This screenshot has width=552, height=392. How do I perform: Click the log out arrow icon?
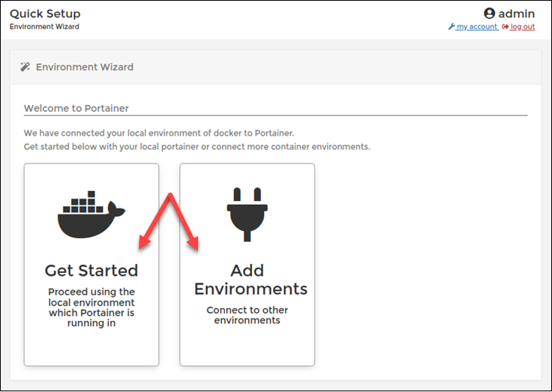click(505, 27)
